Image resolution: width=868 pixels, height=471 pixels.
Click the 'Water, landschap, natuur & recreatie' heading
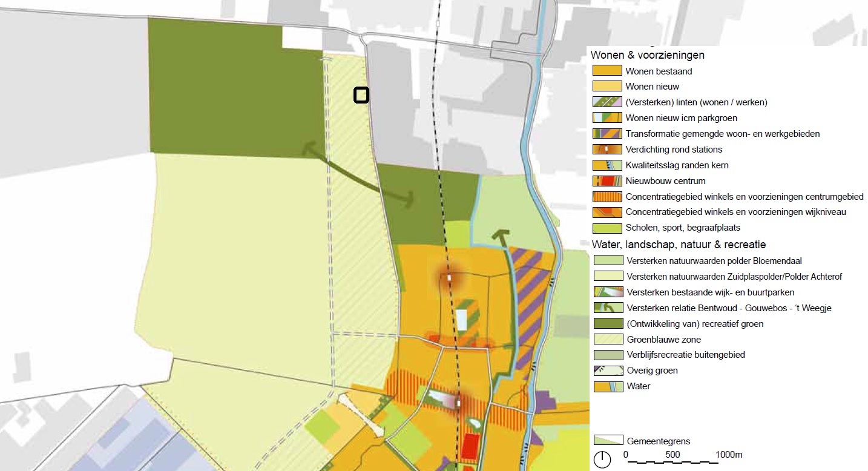[x=679, y=245]
